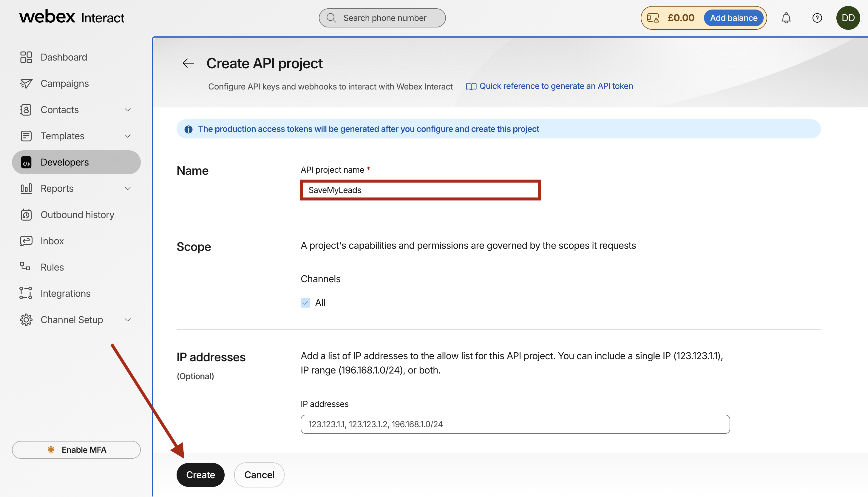Expand the Templates submenu chevron
The width and height of the screenshot is (868, 497).
pos(128,136)
